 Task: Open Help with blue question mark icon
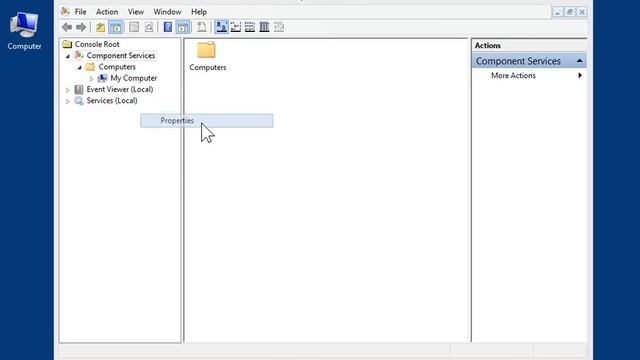168,27
